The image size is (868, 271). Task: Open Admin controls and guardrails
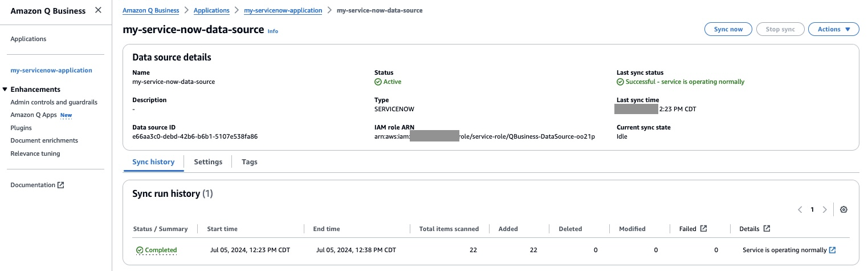tap(54, 102)
